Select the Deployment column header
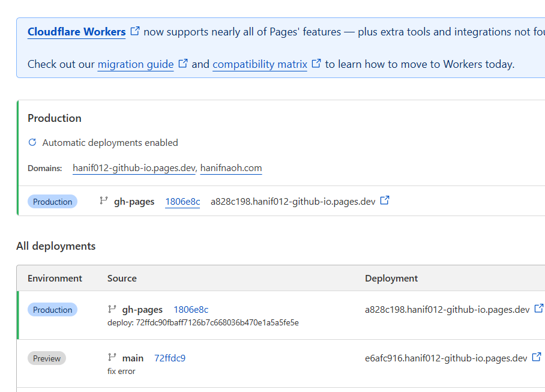The width and height of the screenshot is (545, 392). 391,278
